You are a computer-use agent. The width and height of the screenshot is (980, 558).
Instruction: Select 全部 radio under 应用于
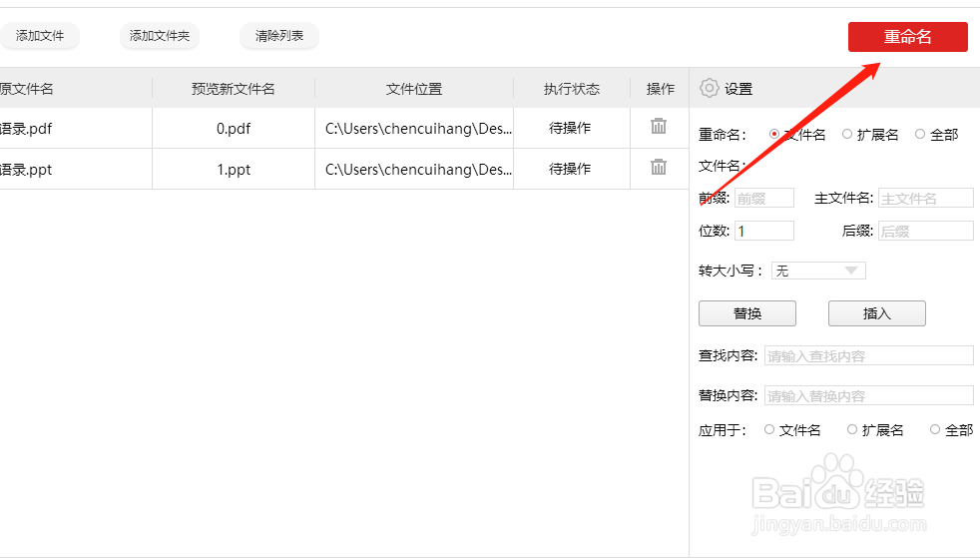tap(934, 429)
